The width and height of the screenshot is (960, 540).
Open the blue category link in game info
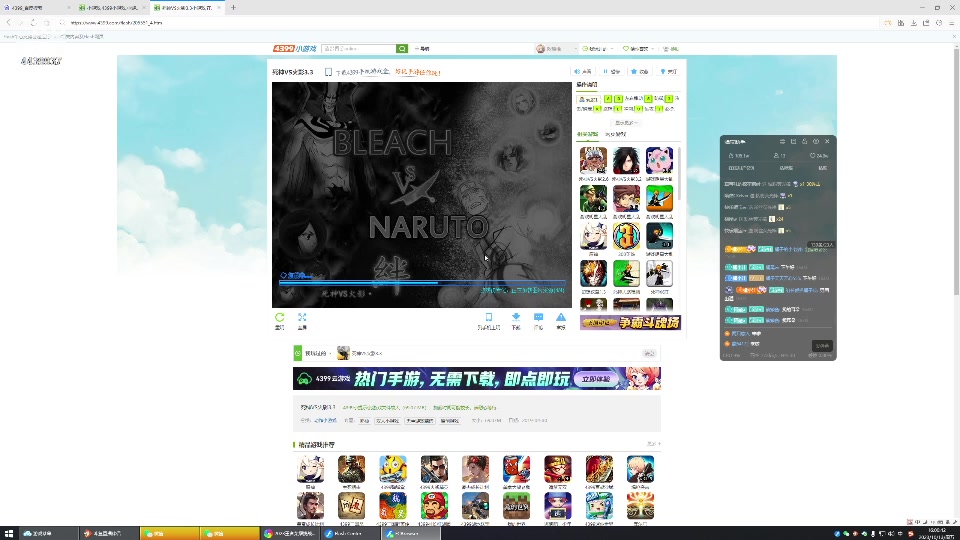[x=326, y=421]
